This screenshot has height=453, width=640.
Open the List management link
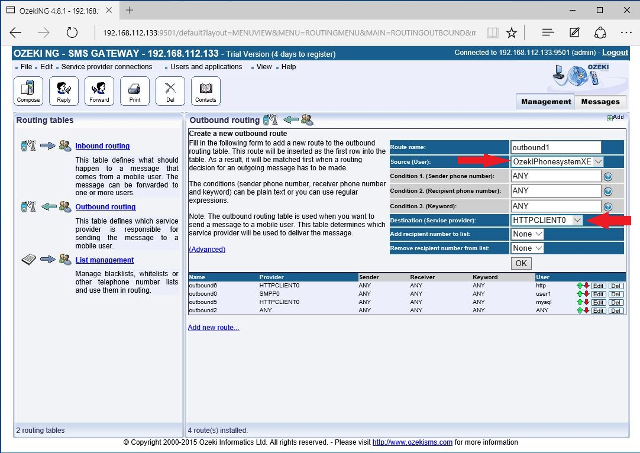coord(104,260)
